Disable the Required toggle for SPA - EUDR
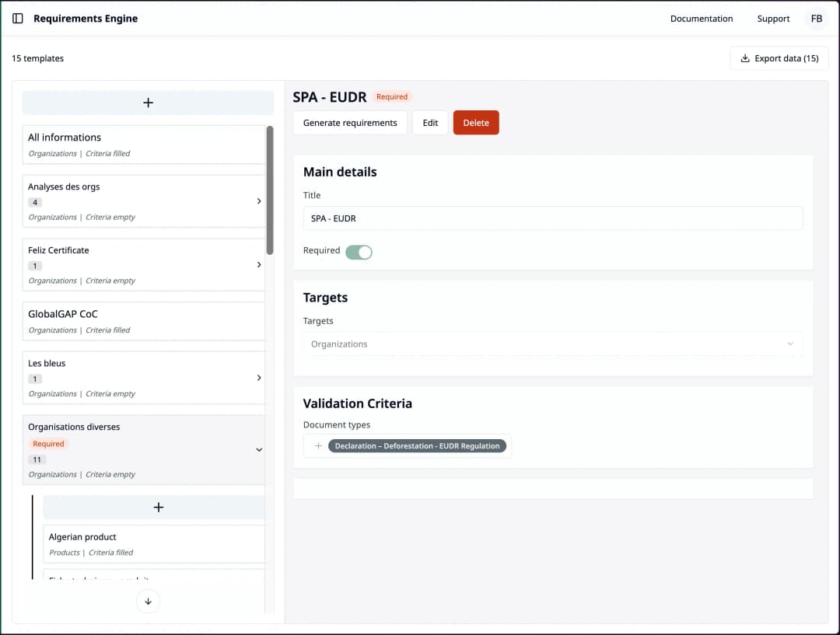The height and width of the screenshot is (635, 840). (359, 251)
